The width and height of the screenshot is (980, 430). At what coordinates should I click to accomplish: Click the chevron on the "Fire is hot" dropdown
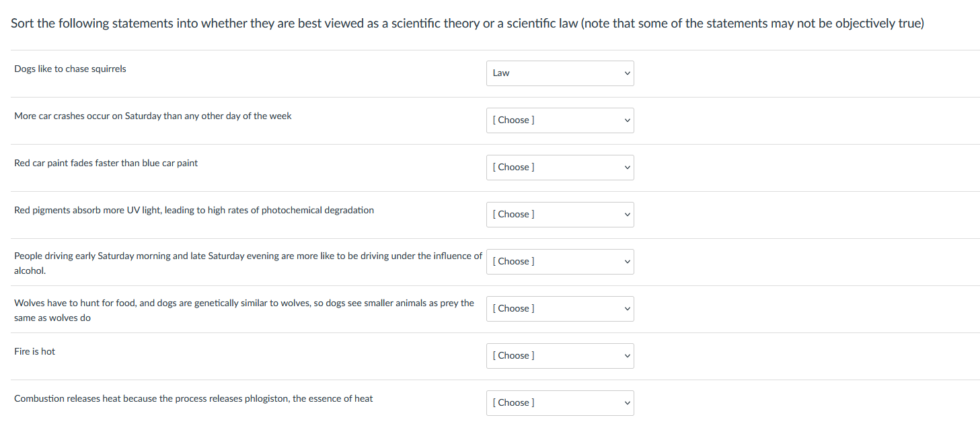point(627,355)
